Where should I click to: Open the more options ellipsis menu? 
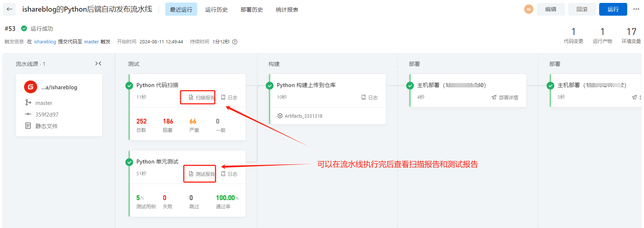(x=636, y=9)
